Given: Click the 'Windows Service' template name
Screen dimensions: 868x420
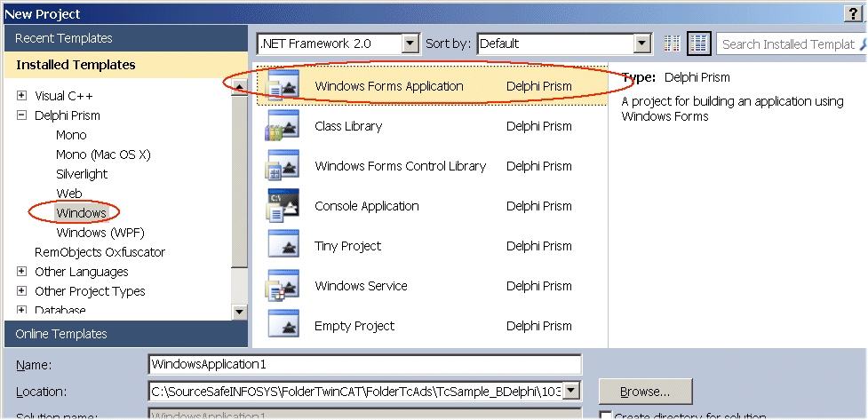Looking at the screenshot, I should [x=361, y=286].
